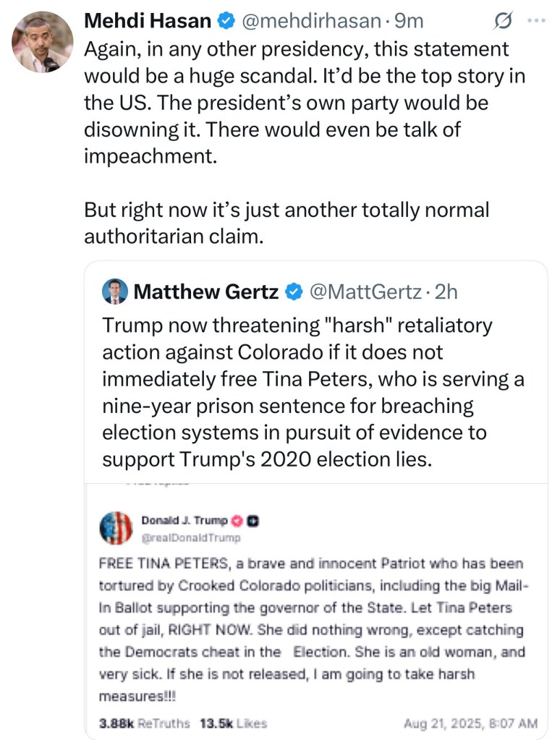Click the Aug 21, 2025 date stamp
The height and width of the screenshot is (740, 560).
tap(470, 723)
